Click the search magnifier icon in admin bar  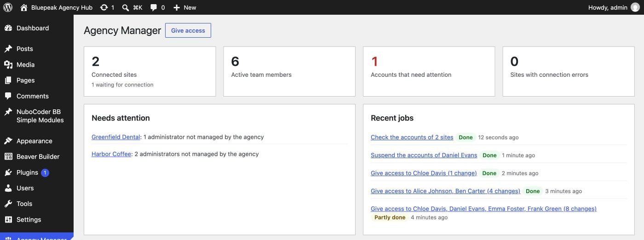coord(126,7)
